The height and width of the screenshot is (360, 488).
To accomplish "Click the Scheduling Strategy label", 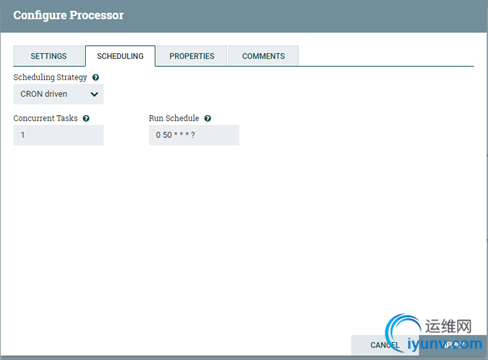I will (50, 77).
